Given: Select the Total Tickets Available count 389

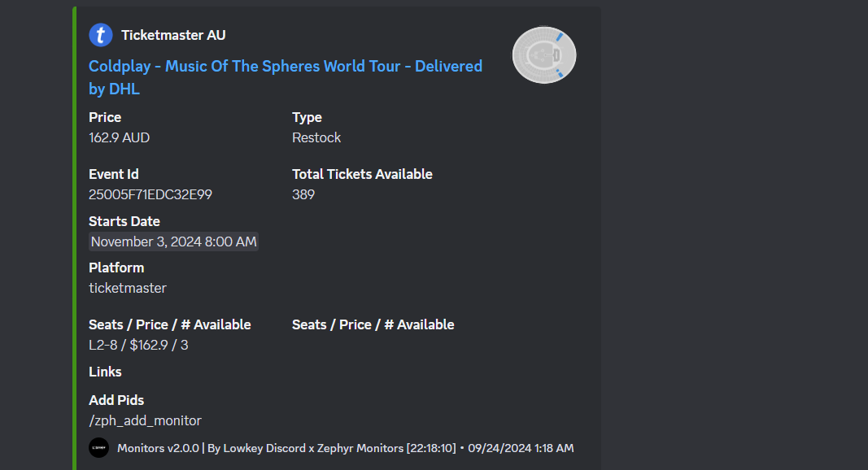Looking at the screenshot, I should [x=303, y=194].
